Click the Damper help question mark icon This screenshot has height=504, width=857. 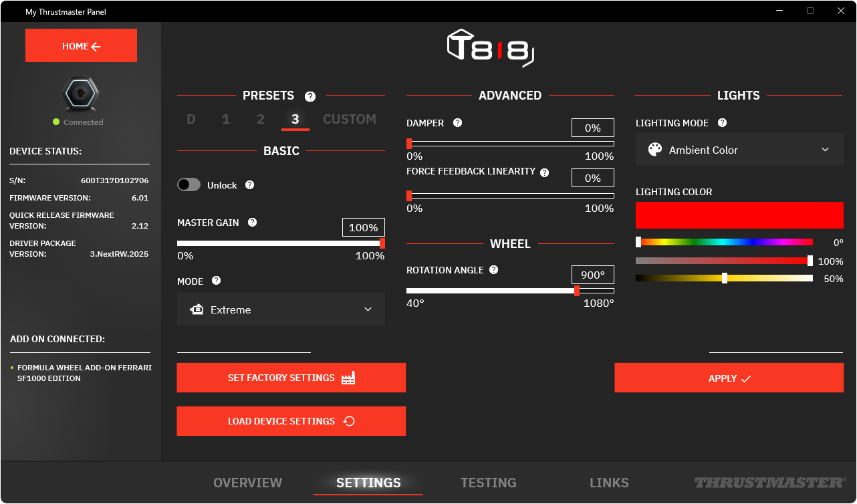click(457, 123)
